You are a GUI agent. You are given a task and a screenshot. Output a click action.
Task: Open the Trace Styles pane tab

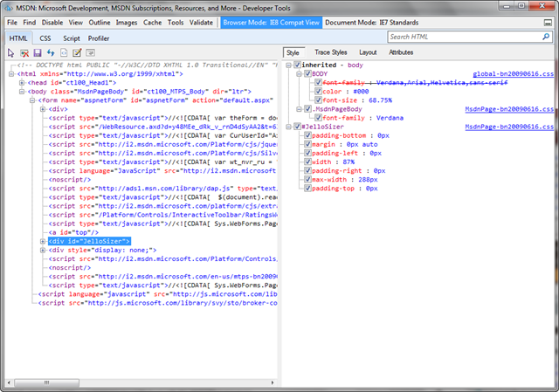click(330, 52)
